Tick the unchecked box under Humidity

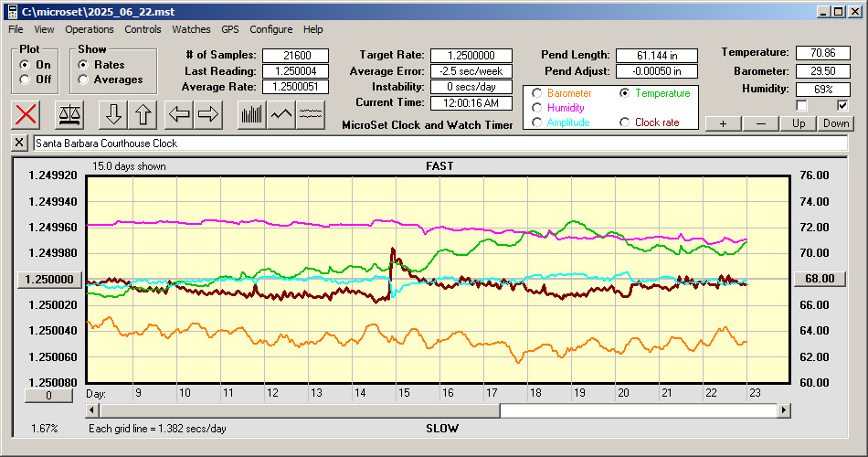[801, 105]
